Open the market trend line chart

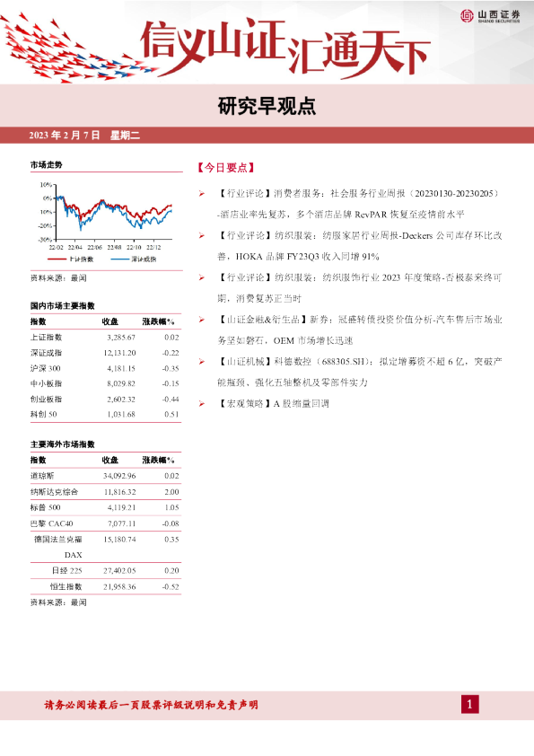[x=106, y=217]
